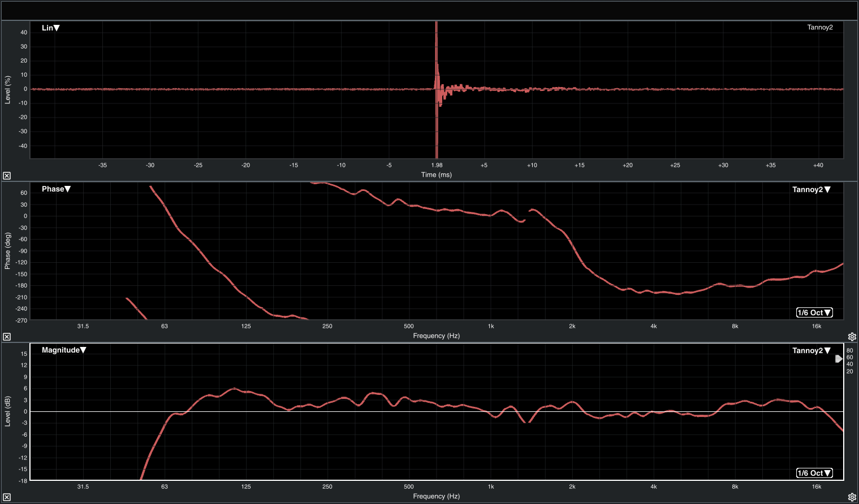The width and height of the screenshot is (859, 504).
Task: Expand Tannoy2 source selector in Magnitude panel
Action: click(x=811, y=350)
